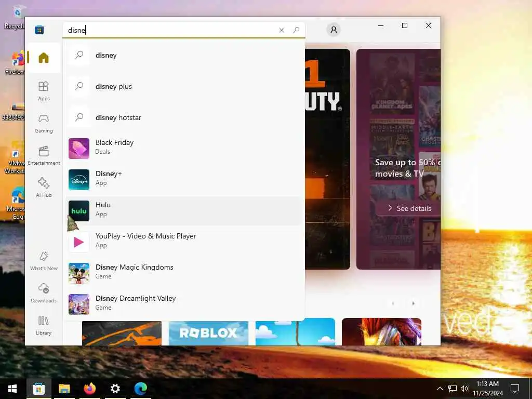The width and height of the screenshot is (532, 399).
Task: Open the Gaming section in sidebar
Action: click(44, 123)
